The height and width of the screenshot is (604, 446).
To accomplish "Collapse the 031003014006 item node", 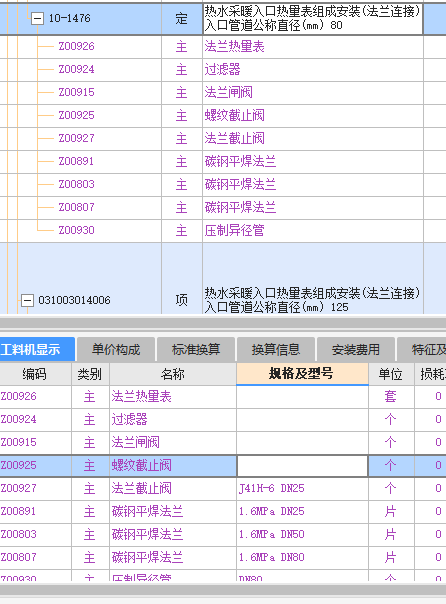I will (27, 300).
